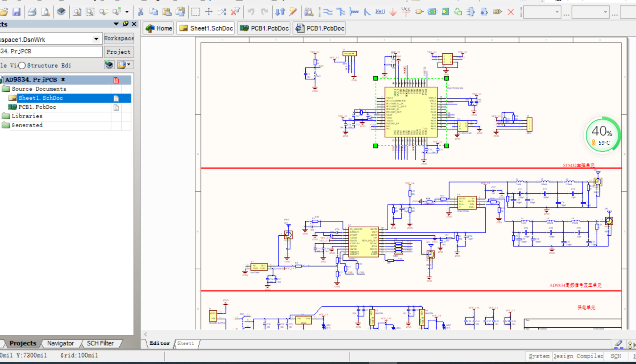Open the System panel button in status bar
Image resolution: width=636 pixels, height=364 pixels.
539,356
